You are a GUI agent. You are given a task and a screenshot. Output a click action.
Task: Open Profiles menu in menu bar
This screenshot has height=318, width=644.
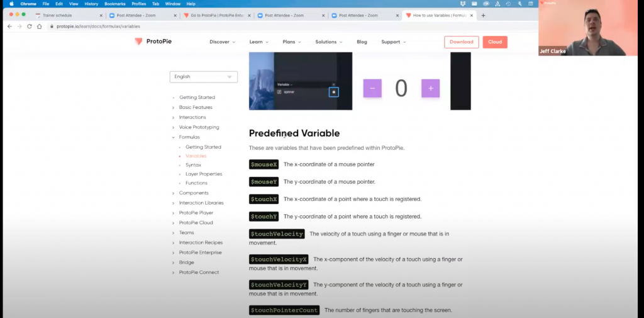point(139,4)
